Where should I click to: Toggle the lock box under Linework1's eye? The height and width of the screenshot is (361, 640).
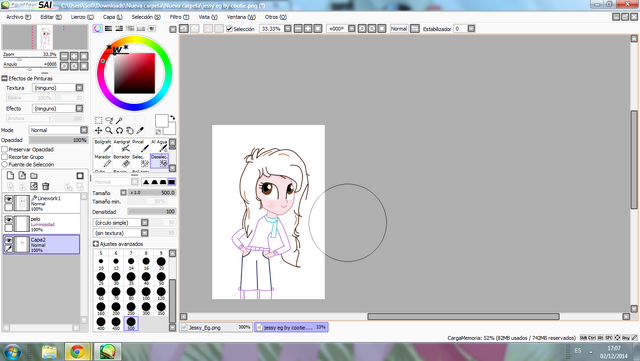click(x=9, y=207)
